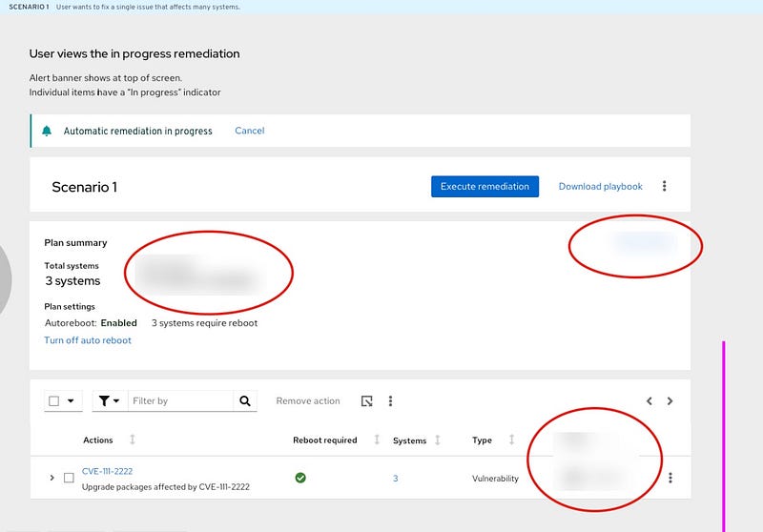Sort by Systems column
The image size is (763, 532).
tap(438, 440)
